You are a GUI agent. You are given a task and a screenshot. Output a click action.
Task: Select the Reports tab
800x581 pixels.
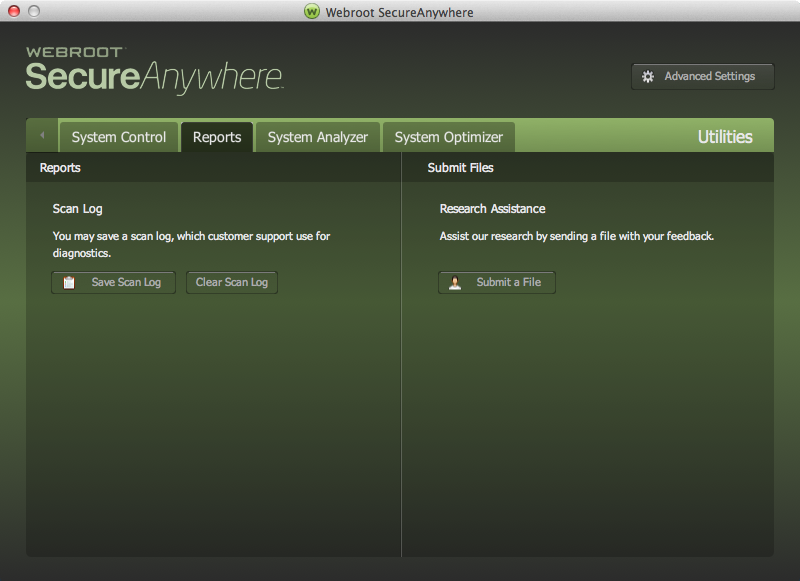pos(217,137)
